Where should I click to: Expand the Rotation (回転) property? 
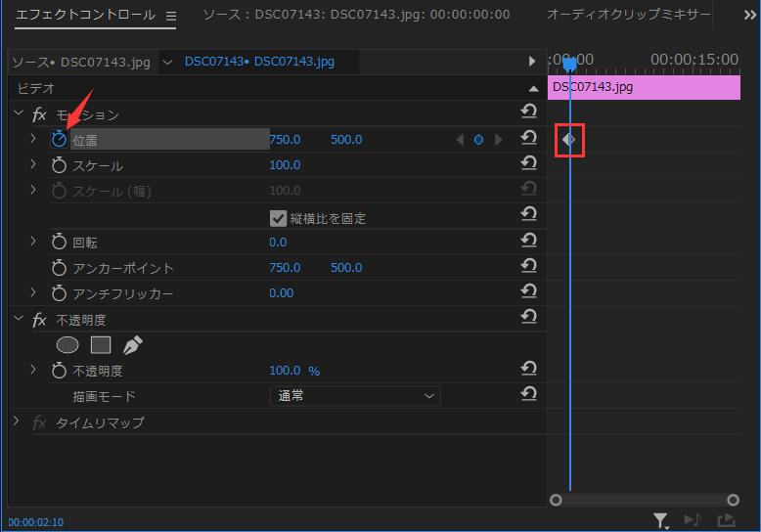click(x=32, y=242)
